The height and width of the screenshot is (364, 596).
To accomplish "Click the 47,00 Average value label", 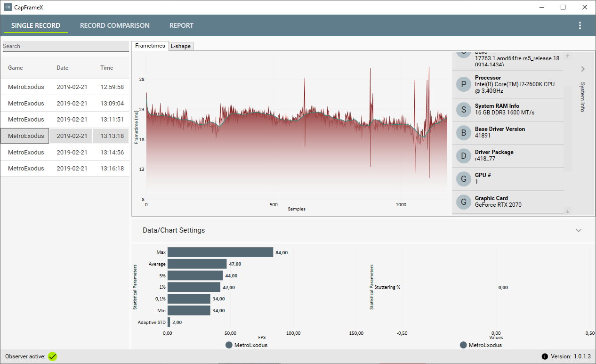I will pos(235,264).
